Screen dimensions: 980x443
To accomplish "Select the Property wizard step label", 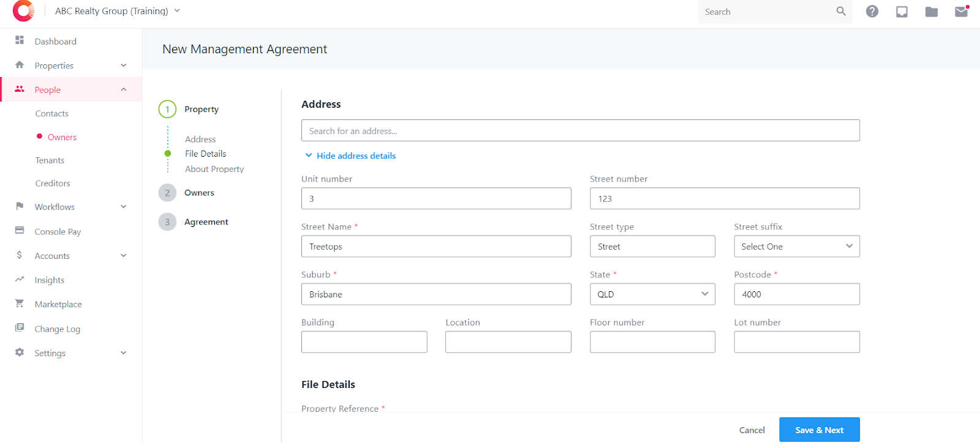I will tap(202, 110).
